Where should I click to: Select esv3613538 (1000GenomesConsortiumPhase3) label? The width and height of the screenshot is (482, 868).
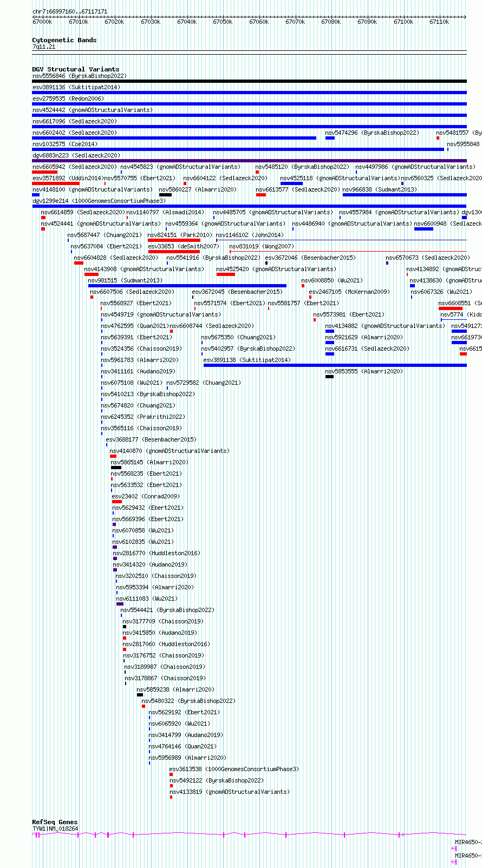click(x=234, y=769)
